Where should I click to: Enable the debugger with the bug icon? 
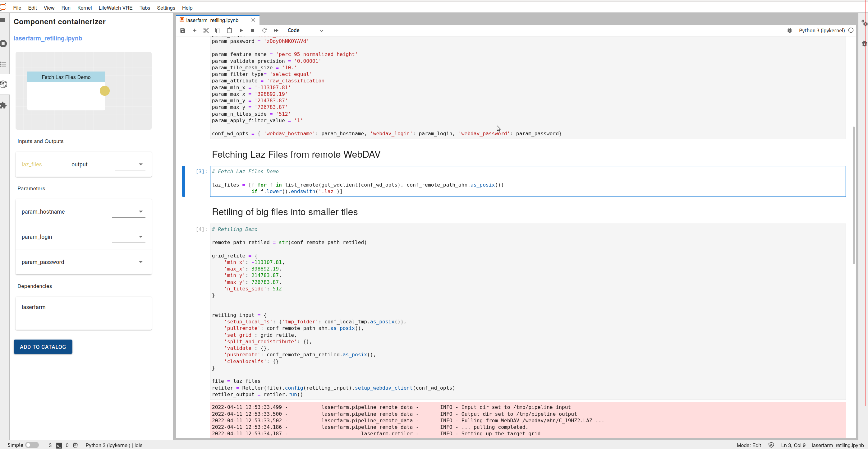[x=789, y=30]
